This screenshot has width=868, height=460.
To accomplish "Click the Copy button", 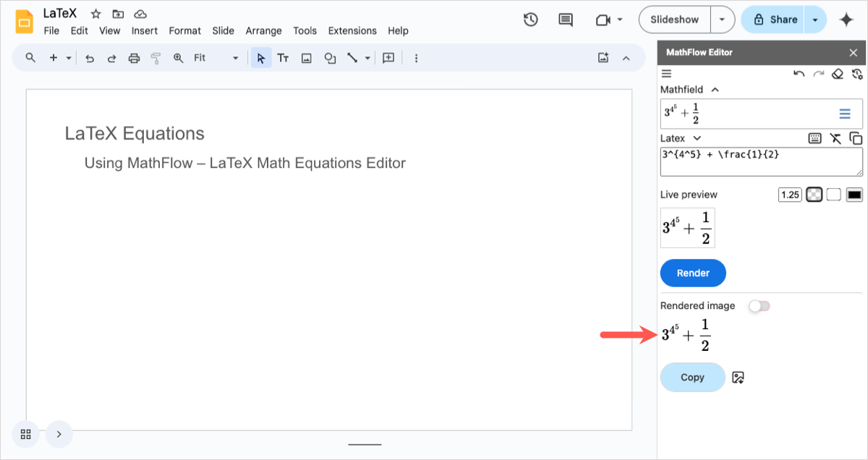I will 693,378.
